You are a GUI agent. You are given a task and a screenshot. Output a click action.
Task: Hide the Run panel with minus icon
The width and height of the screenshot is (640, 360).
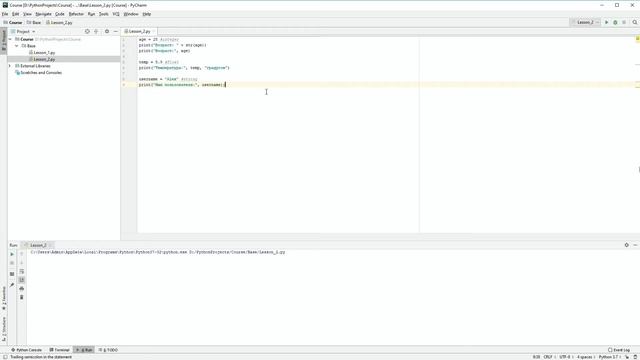[635, 245]
